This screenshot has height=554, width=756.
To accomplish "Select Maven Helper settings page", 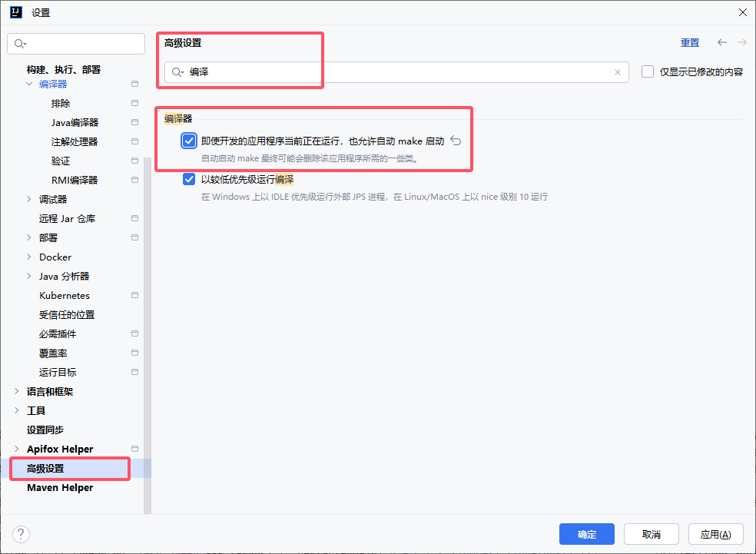I will 60,487.
